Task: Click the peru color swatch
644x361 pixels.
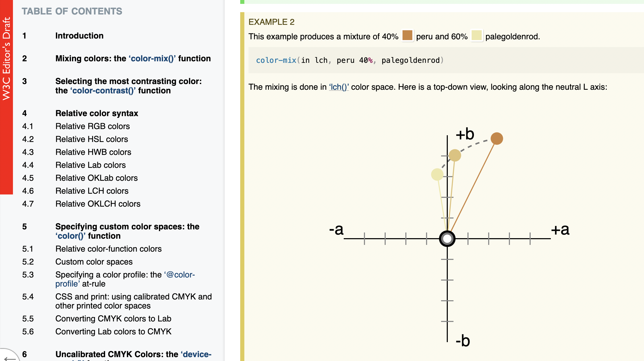Action: (x=407, y=36)
